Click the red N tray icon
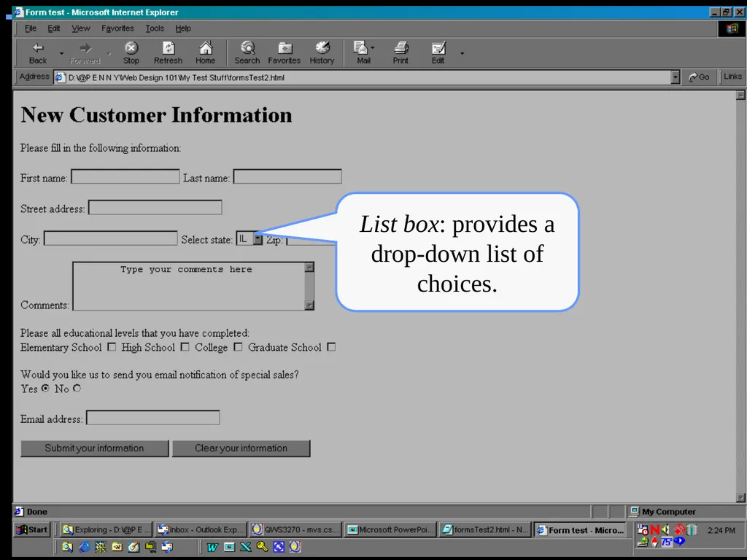This screenshot has height=560, width=747. tap(654, 529)
